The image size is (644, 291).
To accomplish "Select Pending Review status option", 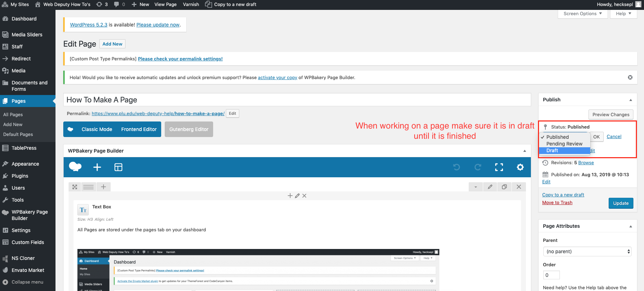I will [x=564, y=144].
